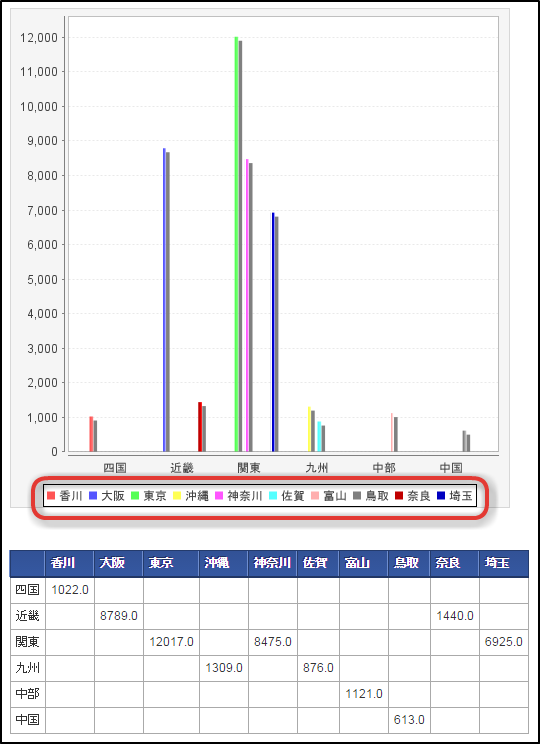Click the green 東京 bar in 関東
This screenshot has height=744, width=540.
(x=236, y=244)
